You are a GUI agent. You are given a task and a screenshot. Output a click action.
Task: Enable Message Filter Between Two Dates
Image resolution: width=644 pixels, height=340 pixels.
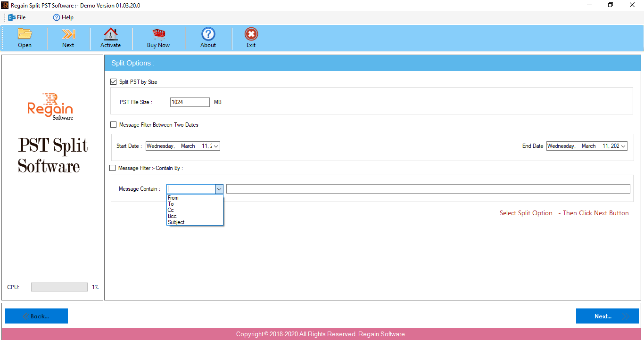pyautogui.click(x=113, y=125)
